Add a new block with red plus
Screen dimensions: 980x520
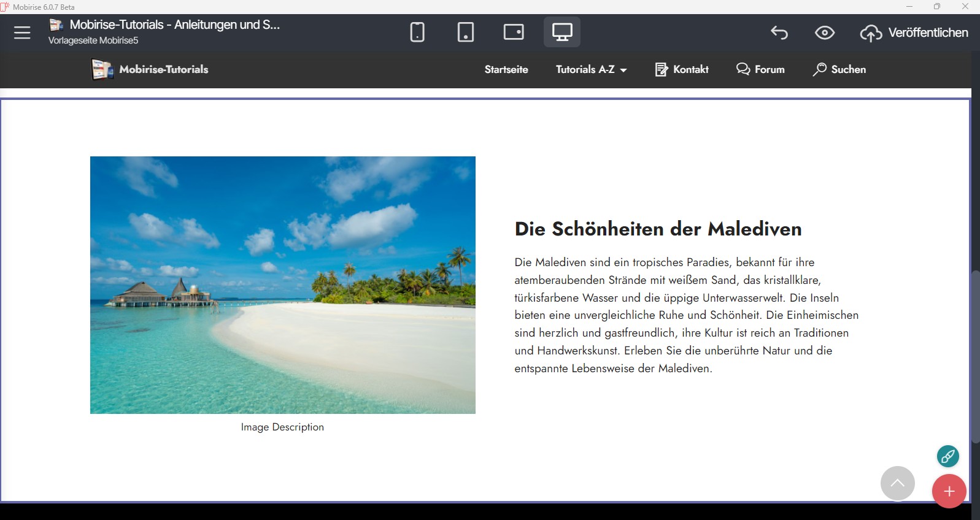click(x=949, y=491)
